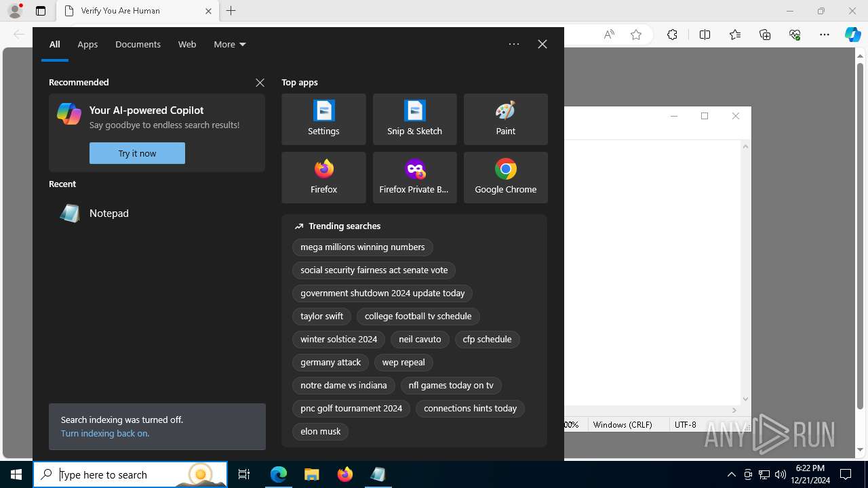Switch to Notepad on taskbar
The width and height of the screenshot is (868, 488).
tap(378, 474)
